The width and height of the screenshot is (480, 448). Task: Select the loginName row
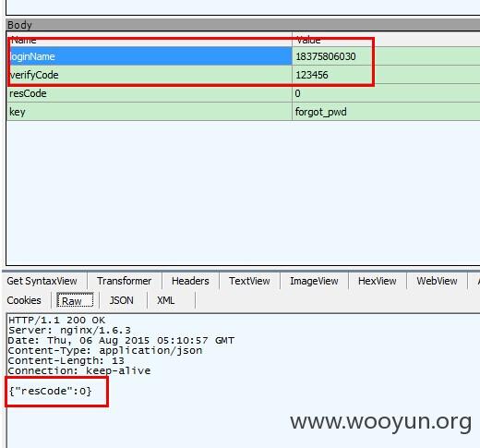[243, 56]
